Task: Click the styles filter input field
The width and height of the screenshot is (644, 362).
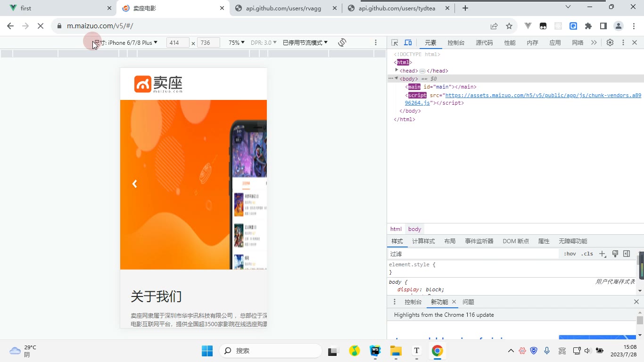Action: [473, 254]
